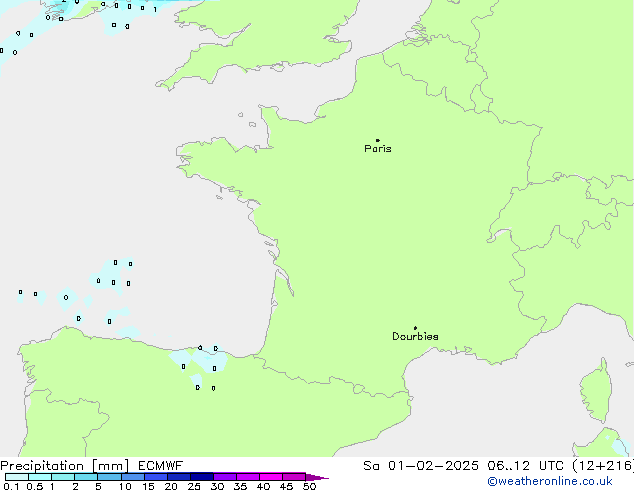Click the dark navy legend swatch near 25

pyautogui.click(x=201, y=477)
